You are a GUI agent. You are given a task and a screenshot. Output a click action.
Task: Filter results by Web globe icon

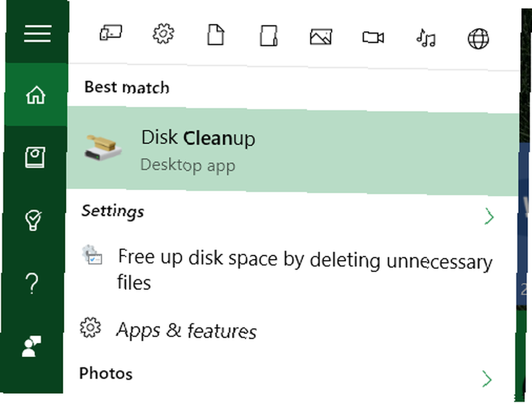[x=478, y=39]
